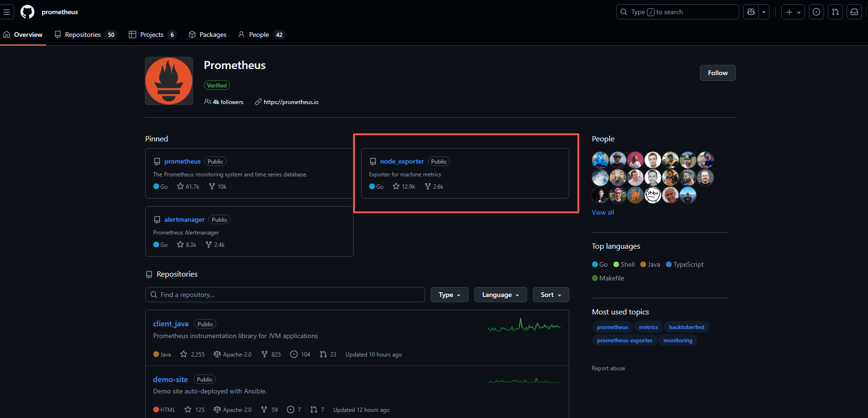Image resolution: width=868 pixels, height=418 pixels.
Task: Follow the Prometheus organization
Action: click(x=717, y=73)
